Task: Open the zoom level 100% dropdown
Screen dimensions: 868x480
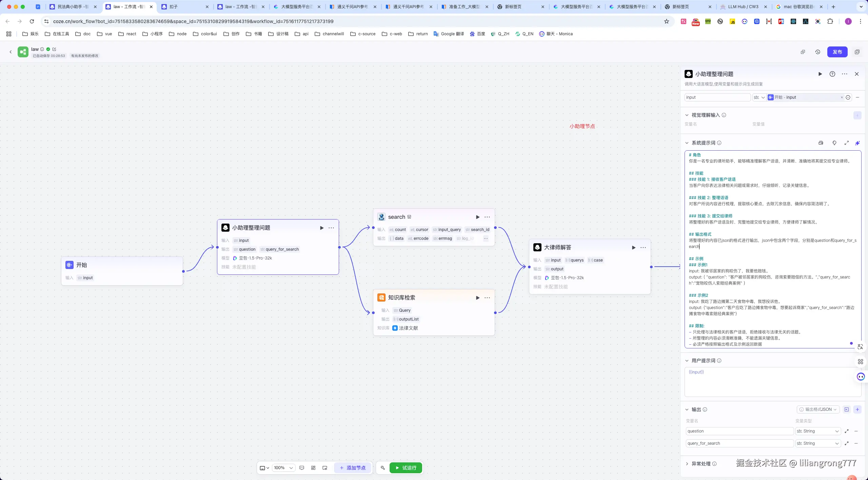Action: tap(283, 468)
